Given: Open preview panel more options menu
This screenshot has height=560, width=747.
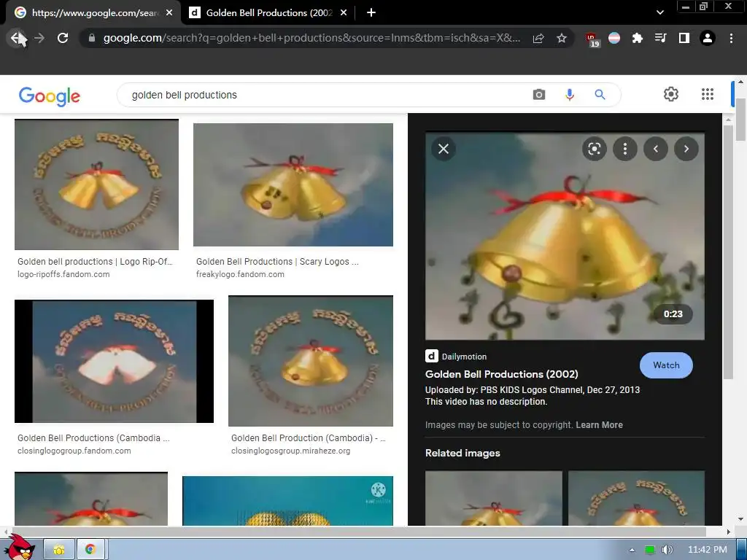Looking at the screenshot, I should point(625,149).
